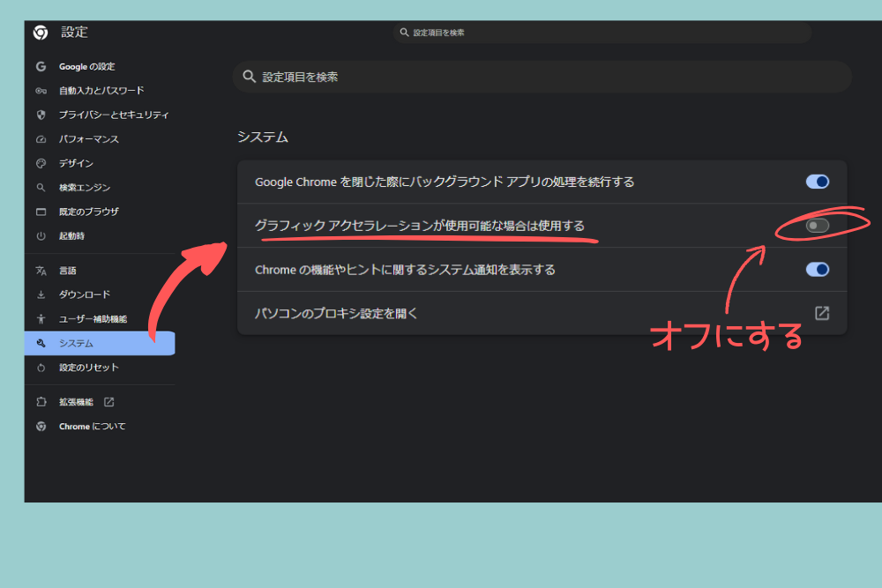Click パソコンのプロキシ設定を開く row
This screenshot has width=882, height=588.
click(x=542, y=313)
